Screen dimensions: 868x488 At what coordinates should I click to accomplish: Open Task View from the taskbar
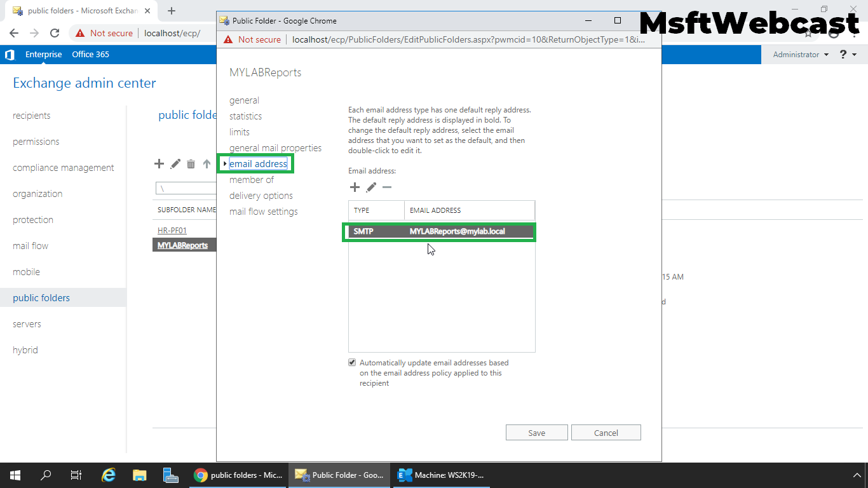[76, 475]
